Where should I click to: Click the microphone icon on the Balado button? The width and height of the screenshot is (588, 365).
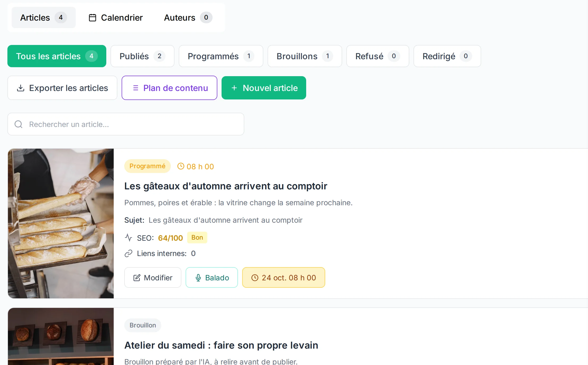[x=198, y=278]
